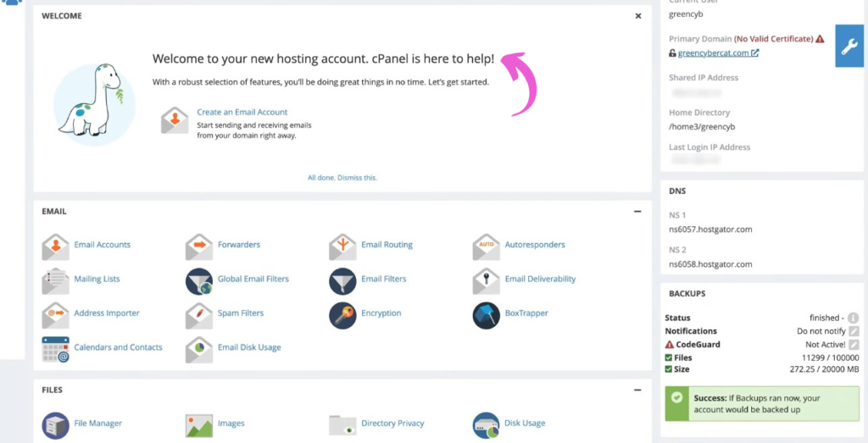This screenshot has height=443, width=868.
Task: Click the Email Deliverability key icon
Action: pos(486,281)
